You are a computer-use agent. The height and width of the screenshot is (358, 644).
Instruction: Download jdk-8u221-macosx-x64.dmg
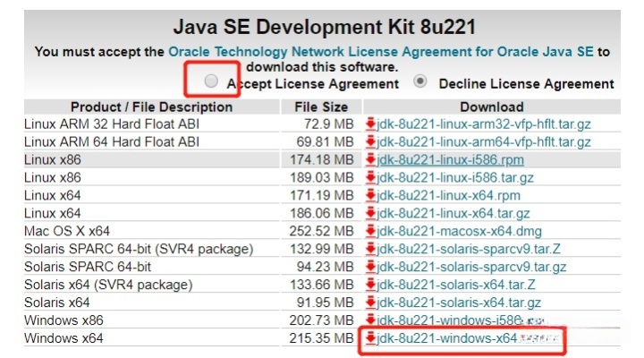[459, 231]
